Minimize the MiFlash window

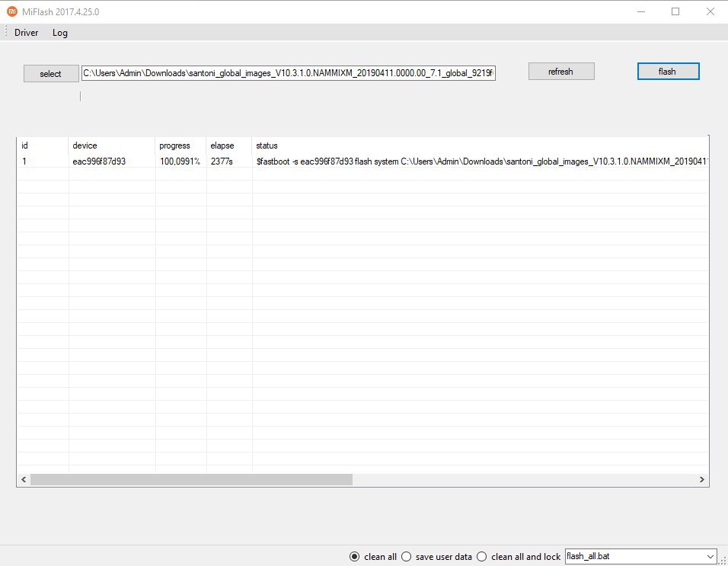click(x=641, y=11)
